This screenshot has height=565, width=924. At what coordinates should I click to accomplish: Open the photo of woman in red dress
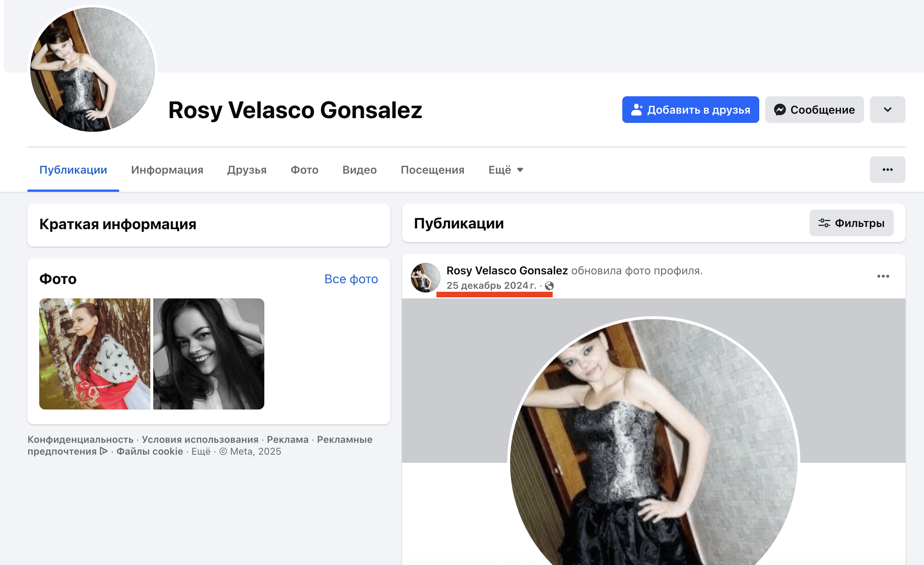click(94, 354)
